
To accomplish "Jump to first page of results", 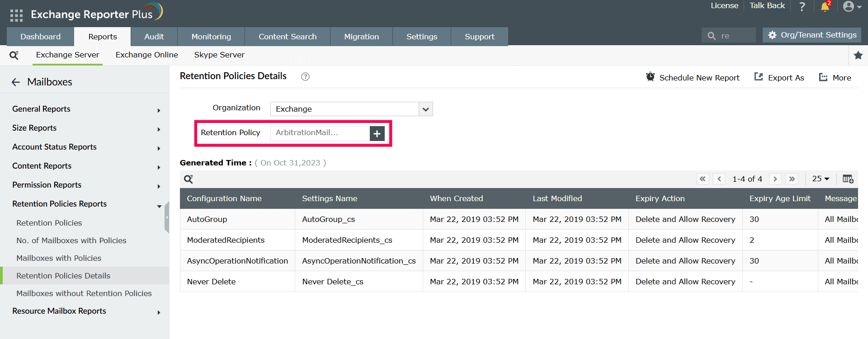I will click(x=703, y=179).
